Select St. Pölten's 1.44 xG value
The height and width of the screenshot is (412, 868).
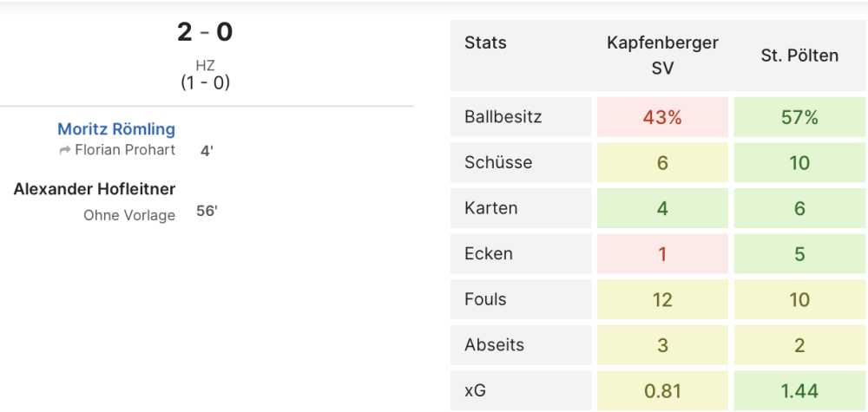click(799, 391)
